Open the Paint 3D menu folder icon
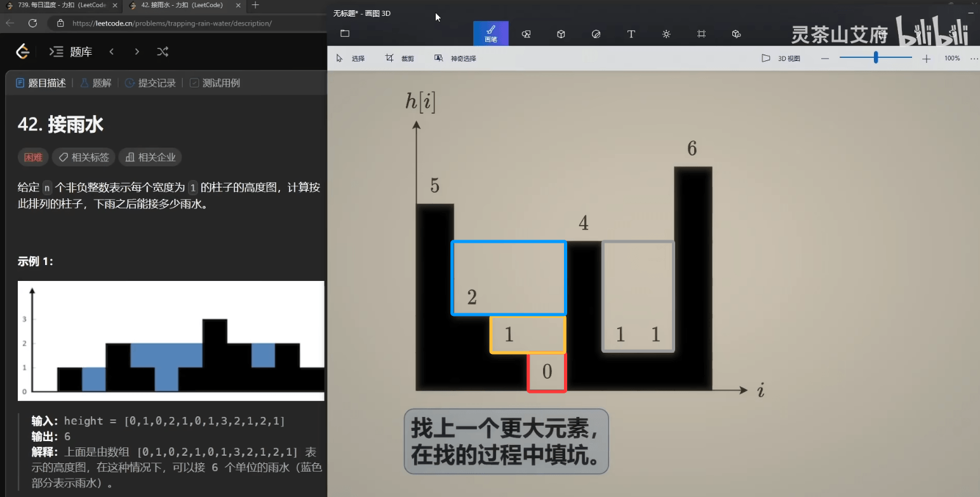 point(345,34)
